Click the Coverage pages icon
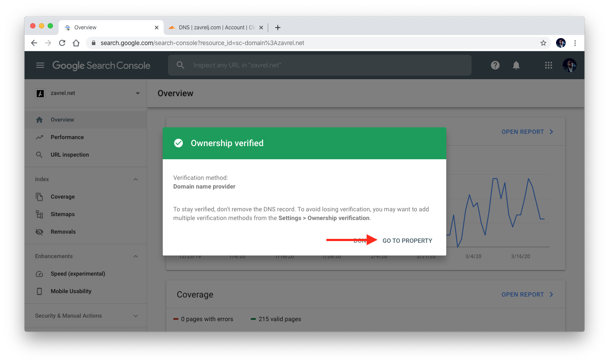Image resolution: width=609 pixels, height=364 pixels. click(x=39, y=196)
